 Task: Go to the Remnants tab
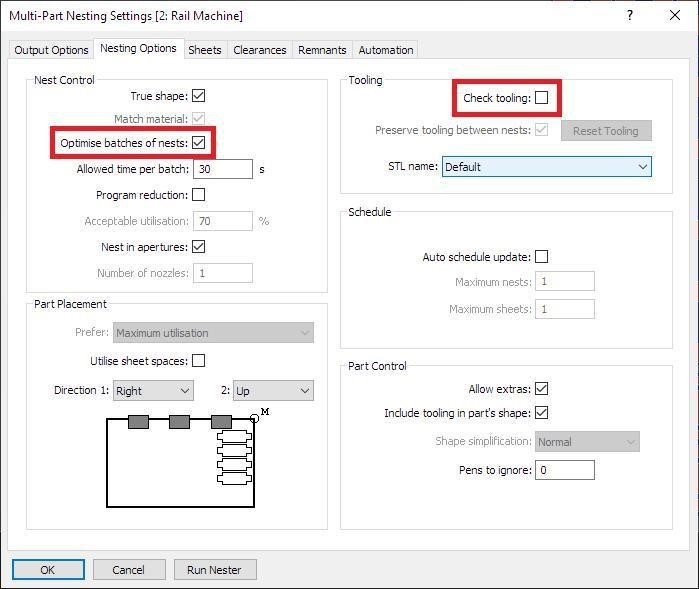point(322,50)
